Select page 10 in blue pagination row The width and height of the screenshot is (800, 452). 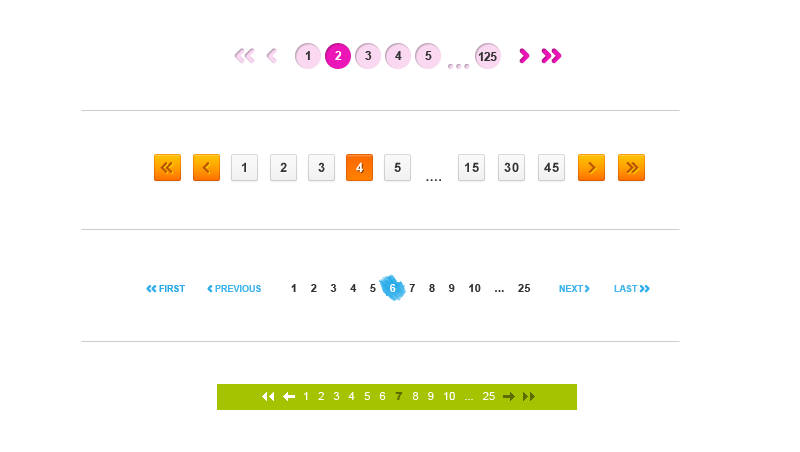[x=474, y=288]
